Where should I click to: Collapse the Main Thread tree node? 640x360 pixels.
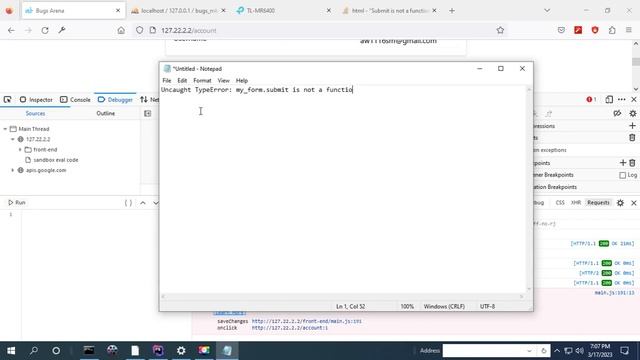coord(5,129)
